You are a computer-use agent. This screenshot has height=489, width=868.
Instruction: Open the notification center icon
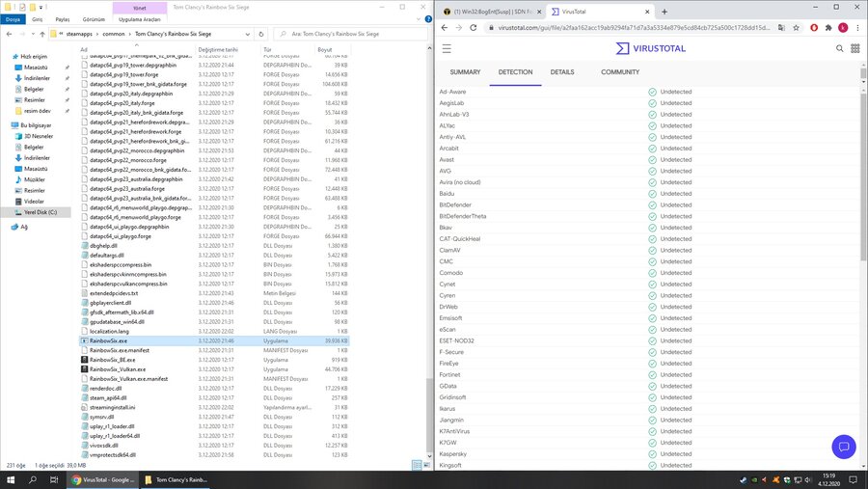854,480
